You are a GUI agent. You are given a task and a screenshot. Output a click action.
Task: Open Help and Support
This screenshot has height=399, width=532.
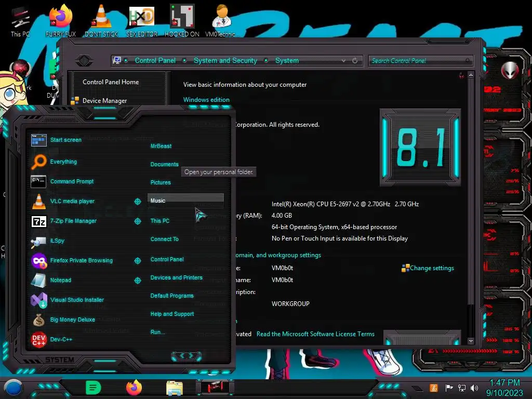click(x=172, y=314)
